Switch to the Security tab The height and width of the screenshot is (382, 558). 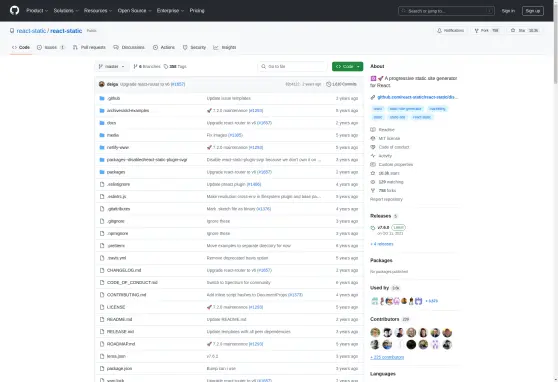coord(194,47)
